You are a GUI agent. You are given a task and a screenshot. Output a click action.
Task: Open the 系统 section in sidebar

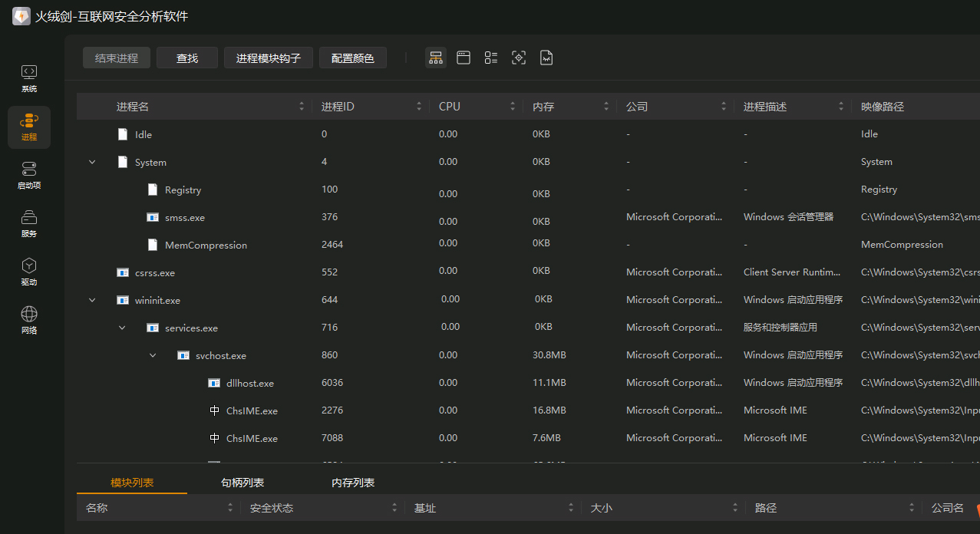[29, 78]
